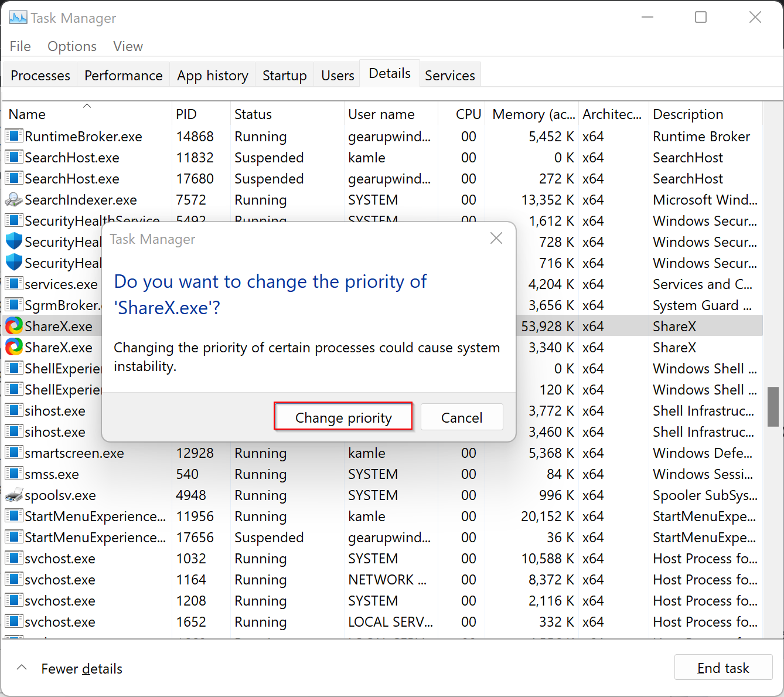784x697 pixels.
Task: Select the smartscreen.exe process name
Action: click(74, 453)
